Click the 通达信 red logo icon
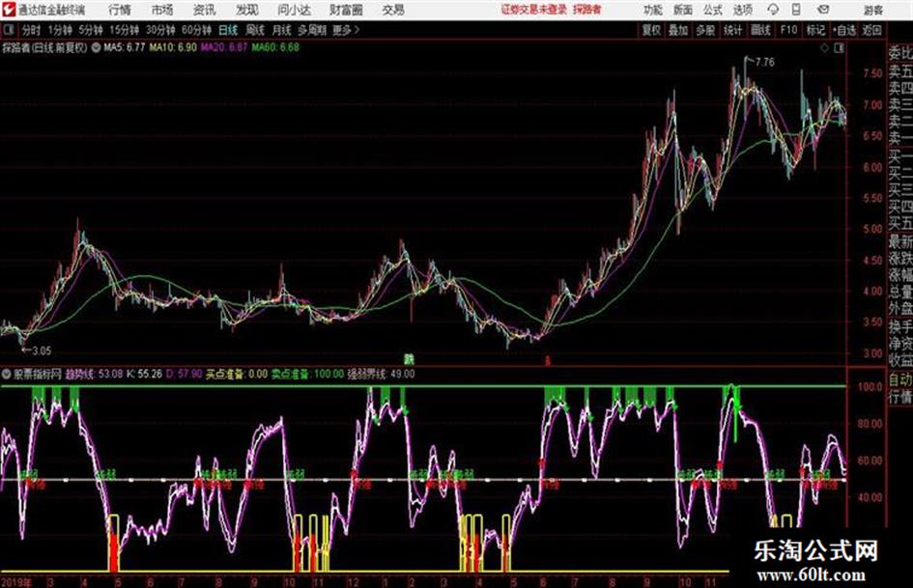 8,10
